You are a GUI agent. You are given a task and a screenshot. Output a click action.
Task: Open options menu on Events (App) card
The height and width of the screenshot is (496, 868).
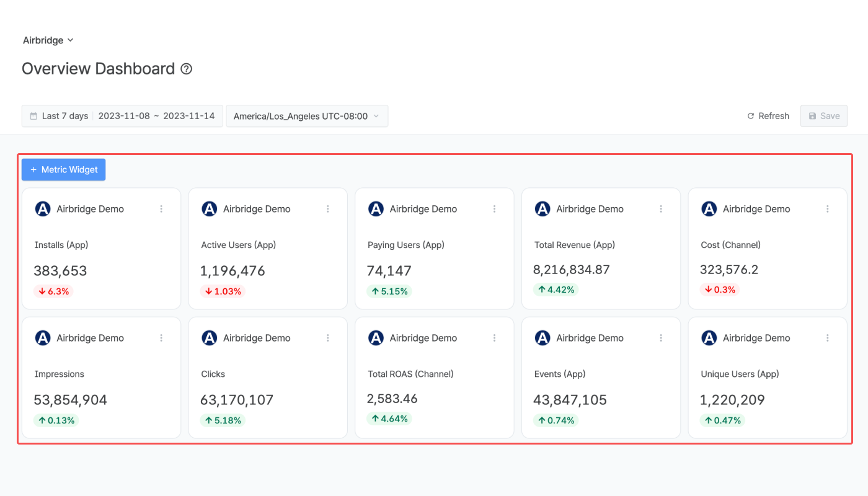[662, 338]
